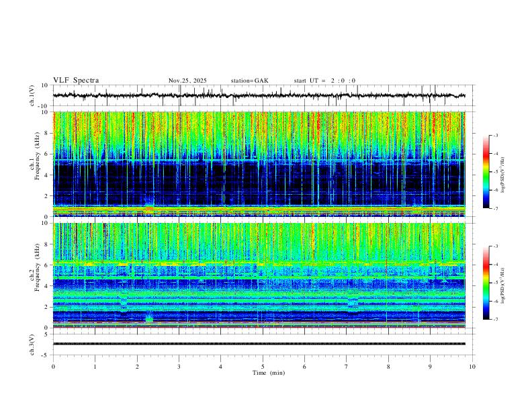Click time tick label "9" on bottom axis
This screenshot has height=411, width=532.
(x=430, y=367)
